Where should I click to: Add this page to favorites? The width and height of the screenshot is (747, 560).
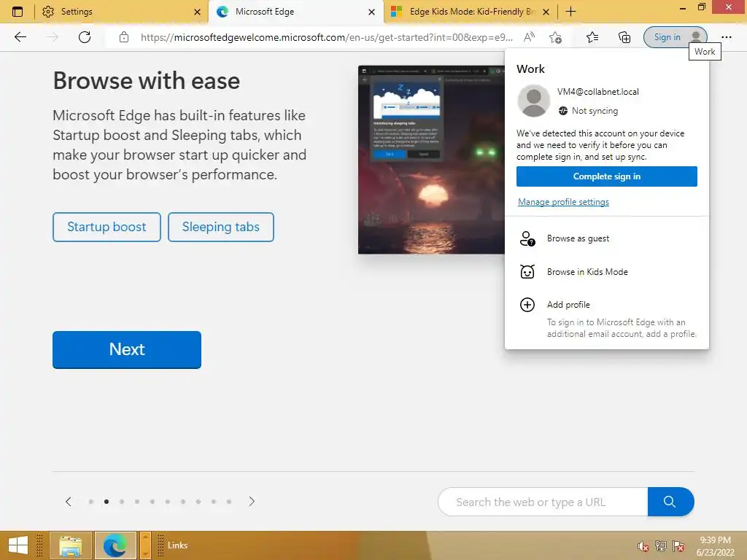click(x=555, y=37)
